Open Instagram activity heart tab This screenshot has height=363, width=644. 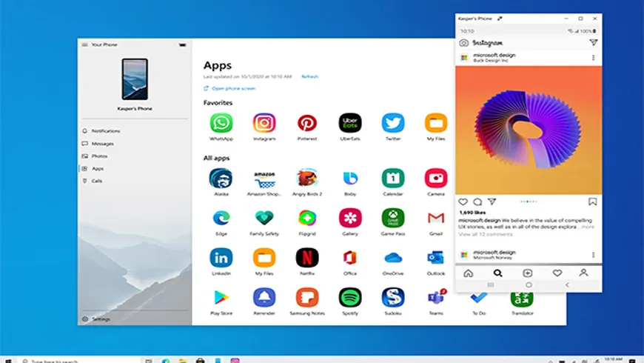pos(557,273)
